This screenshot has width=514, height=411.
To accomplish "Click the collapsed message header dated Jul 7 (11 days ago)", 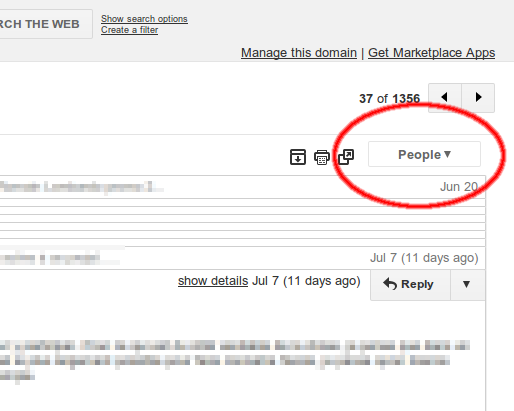I will coord(243,258).
